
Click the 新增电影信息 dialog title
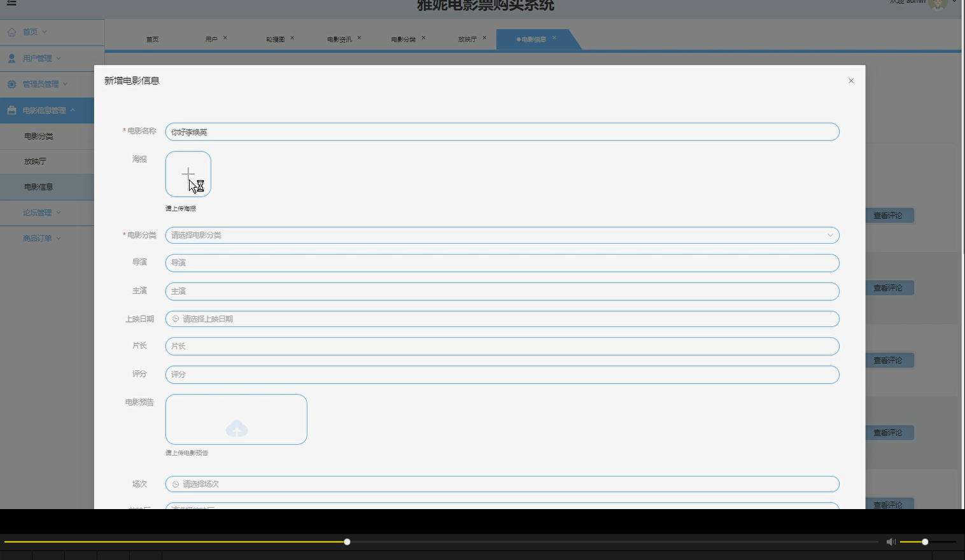point(132,81)
